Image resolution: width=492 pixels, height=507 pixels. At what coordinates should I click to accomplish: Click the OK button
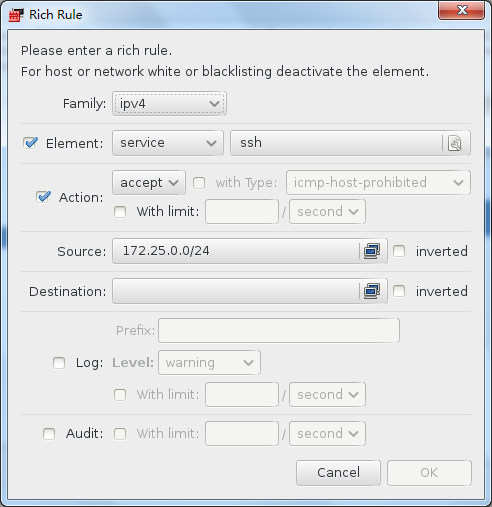429,473
